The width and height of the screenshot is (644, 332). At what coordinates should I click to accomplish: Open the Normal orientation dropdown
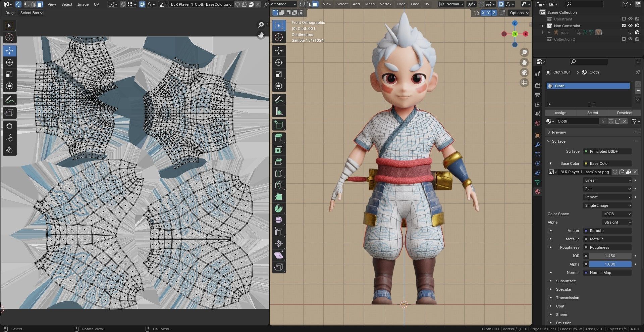451,4
